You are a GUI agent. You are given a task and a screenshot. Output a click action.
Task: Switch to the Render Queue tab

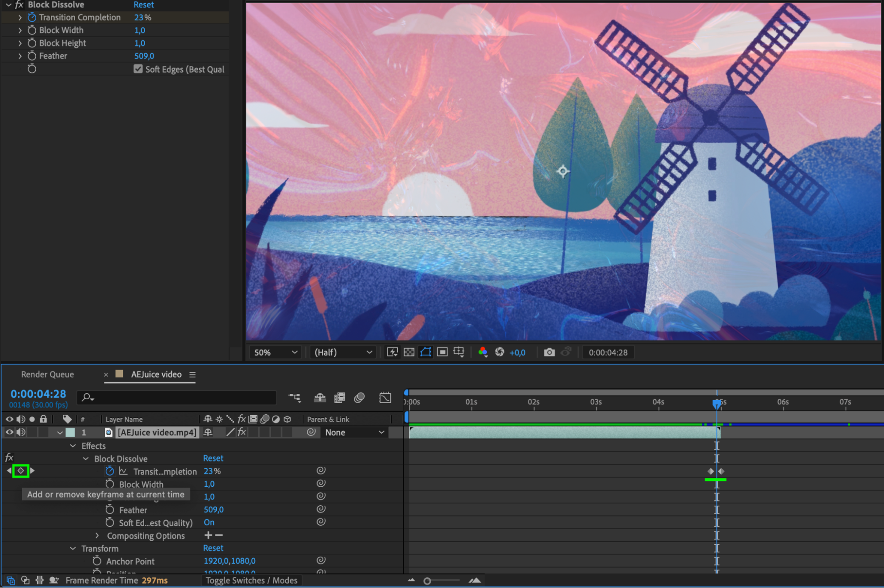click(x=47, y=374)
